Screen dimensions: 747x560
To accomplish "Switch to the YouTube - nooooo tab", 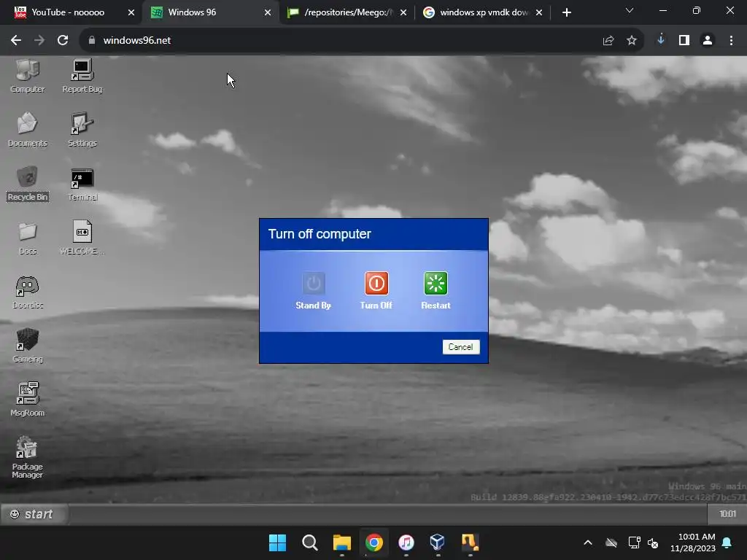I will click(68, 12).
